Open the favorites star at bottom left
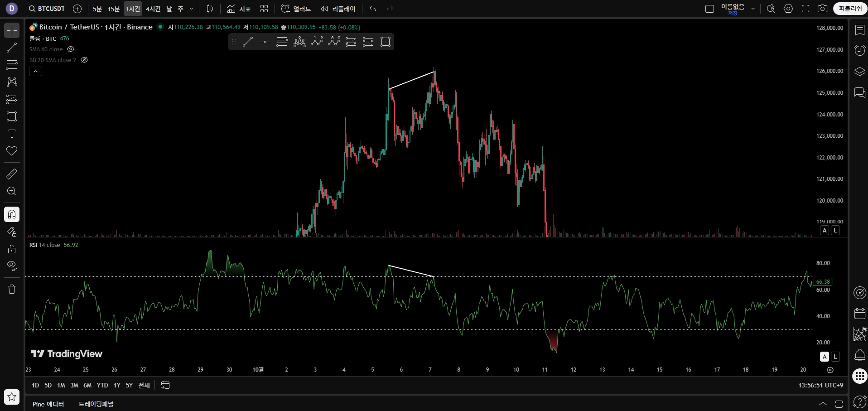 [x=12, y=397]
